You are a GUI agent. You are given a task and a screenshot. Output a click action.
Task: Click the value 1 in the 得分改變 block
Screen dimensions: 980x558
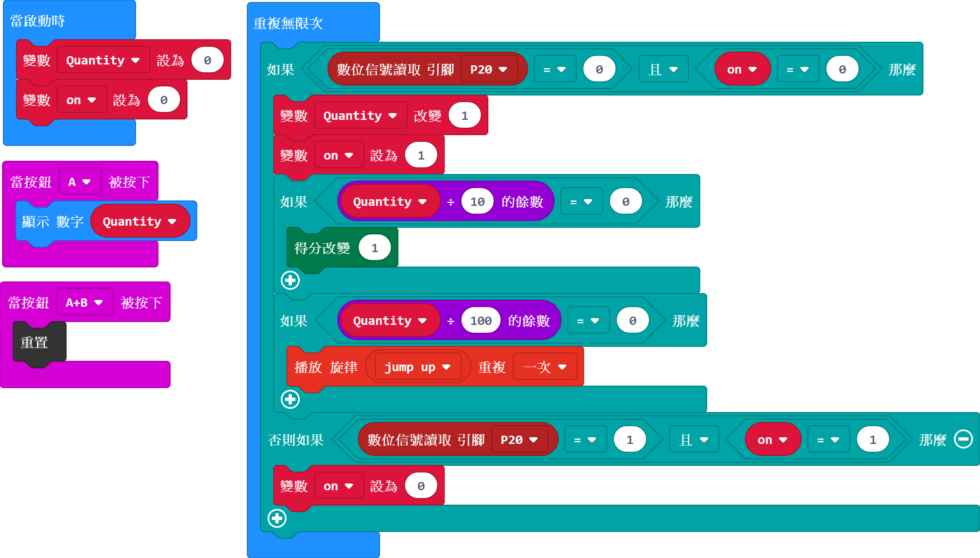click(375, 248)
